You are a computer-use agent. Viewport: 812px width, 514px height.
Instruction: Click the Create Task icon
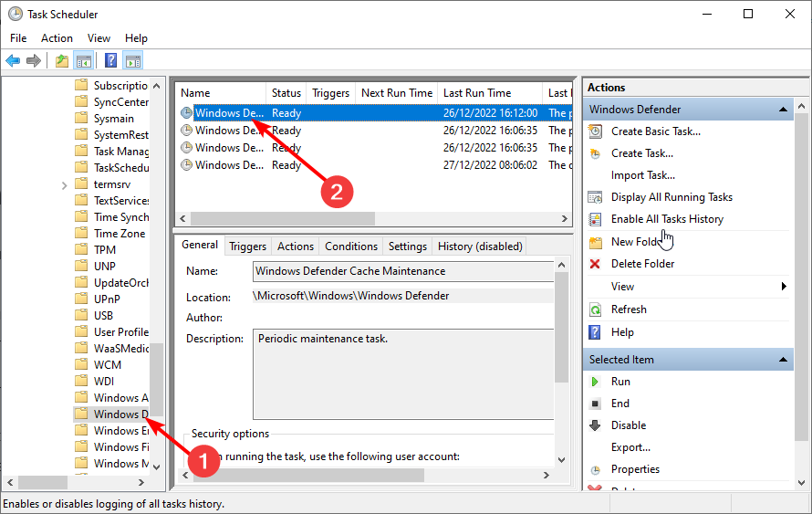coord(596,153)
